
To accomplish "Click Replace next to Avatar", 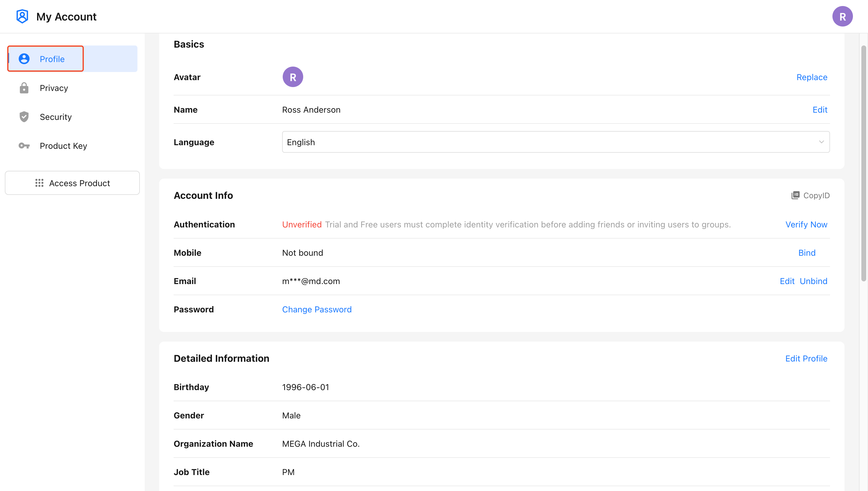I will [x=812, y=77].
